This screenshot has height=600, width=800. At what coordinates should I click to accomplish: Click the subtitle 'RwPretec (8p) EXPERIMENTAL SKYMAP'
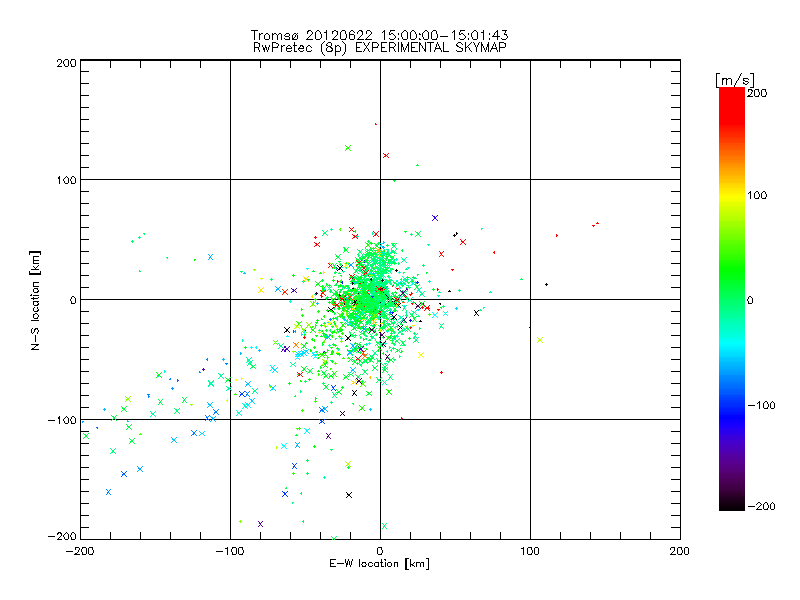(379, 47)
